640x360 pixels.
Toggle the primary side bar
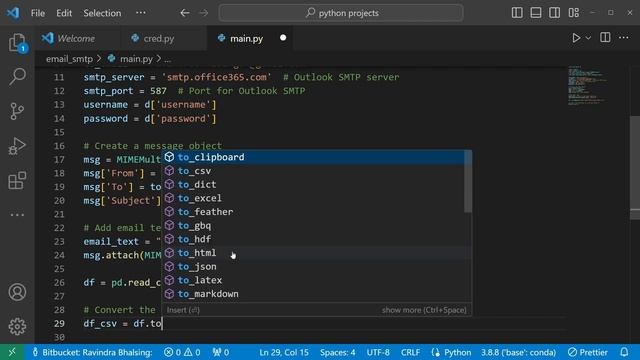click(x=517, y=13)
